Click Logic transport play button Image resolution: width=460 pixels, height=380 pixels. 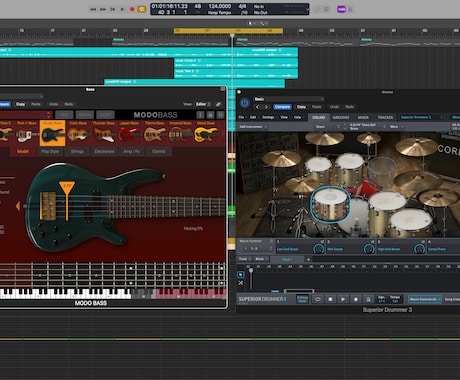tap(122, 9)
